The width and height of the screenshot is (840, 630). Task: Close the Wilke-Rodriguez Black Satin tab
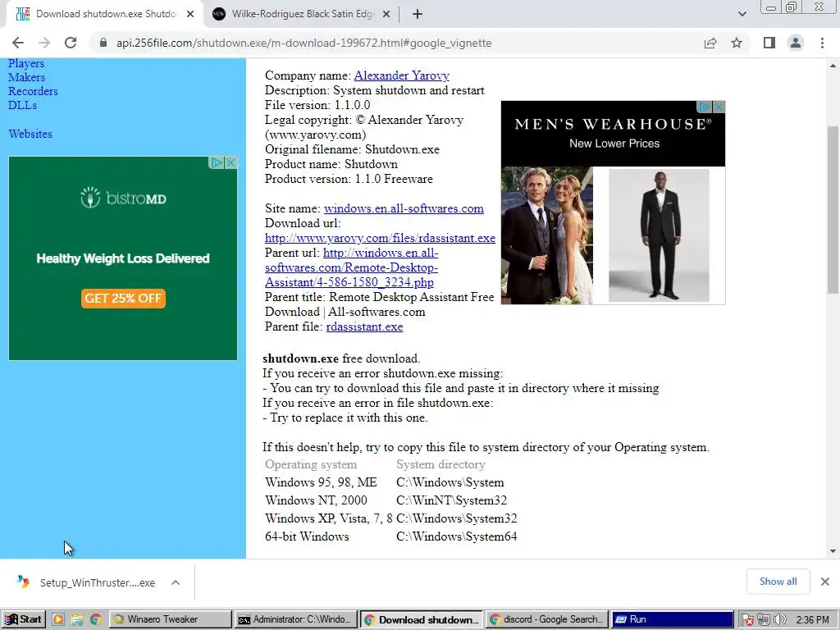click(x=386, y=15)
